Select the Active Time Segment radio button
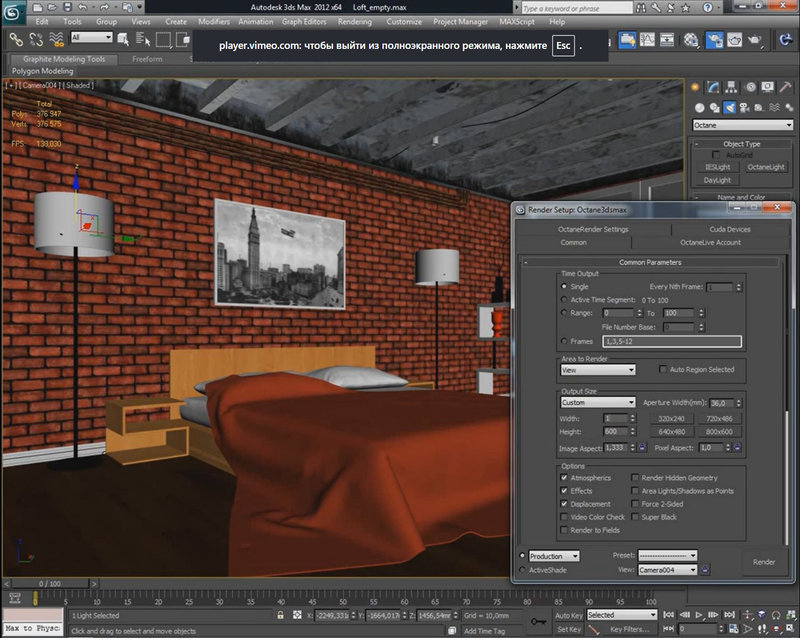 pos(564,300)
